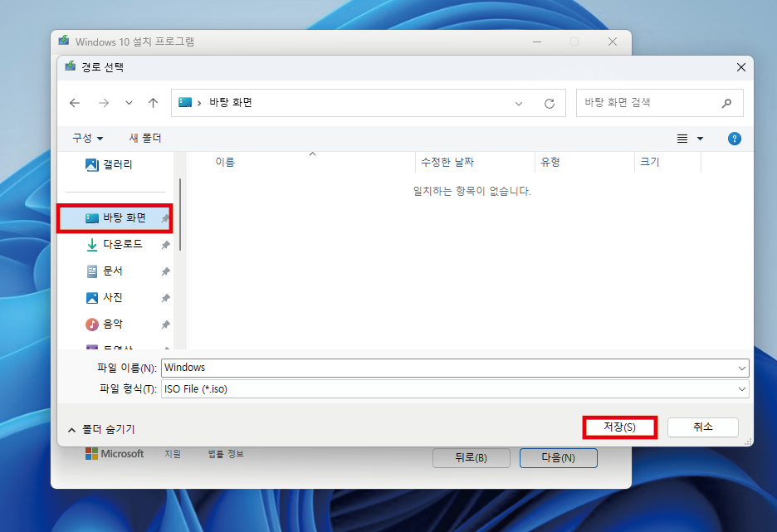The height and width of the screenshot is (532, 777).
Task: Click the pin icon beside 문서
Action: (165, 271)
